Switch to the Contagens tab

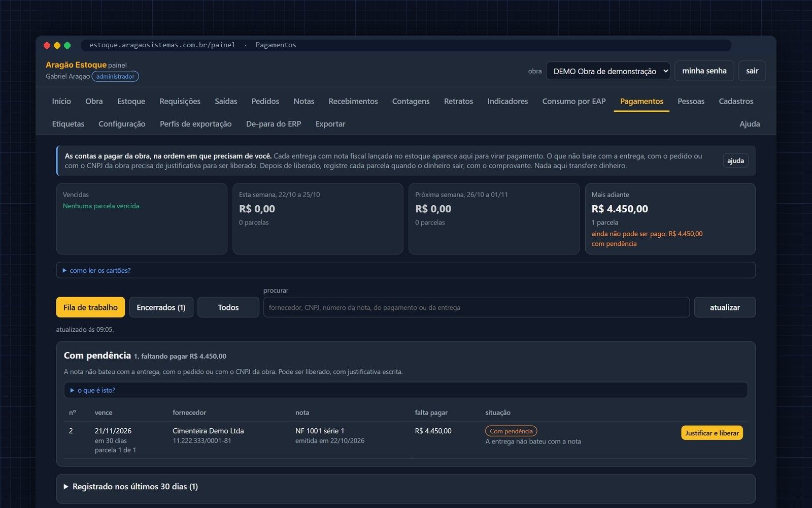[x=411, y=101]
